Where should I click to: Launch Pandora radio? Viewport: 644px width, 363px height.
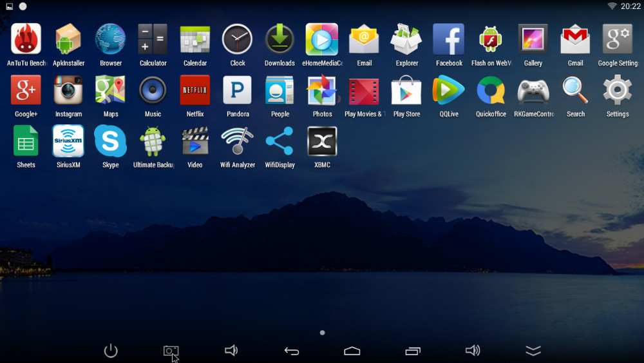tap(238, 90)
